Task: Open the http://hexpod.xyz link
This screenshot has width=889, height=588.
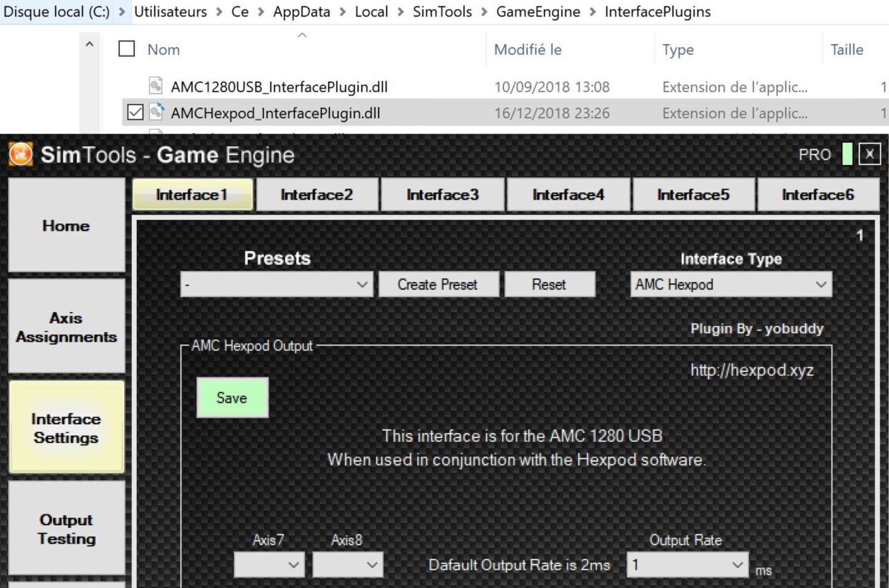Action: [x=752, y=370]
